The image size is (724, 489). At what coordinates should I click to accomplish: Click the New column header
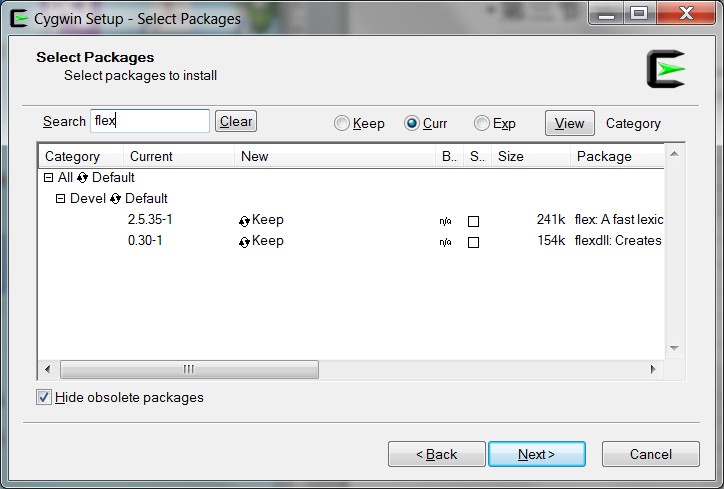[x=335, y=157]
